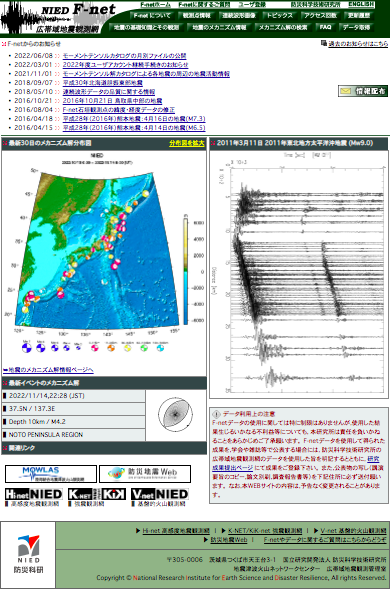Image resolution: width=391 pixels, height=593 pixels.
Task: Open the 2018/05/10 waveform data notice
Action: point(109,92)
